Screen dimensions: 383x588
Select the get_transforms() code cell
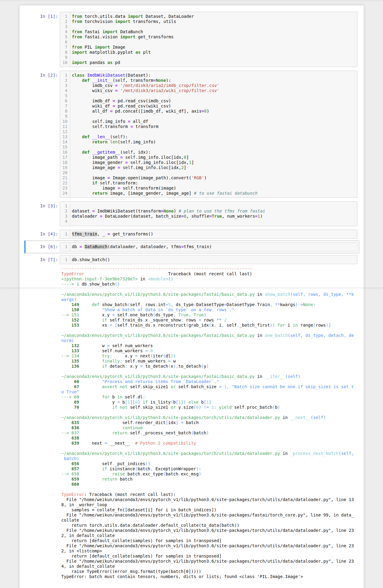click(x=211, y=234)
